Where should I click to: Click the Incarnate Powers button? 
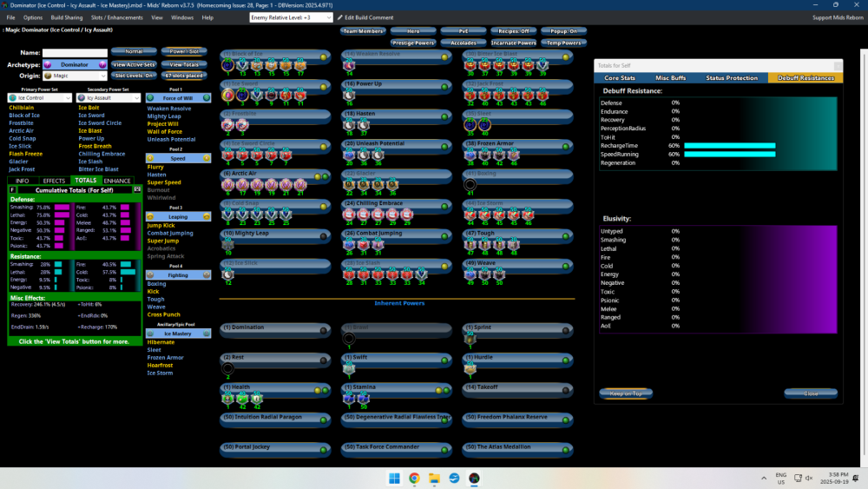(514, 43)
